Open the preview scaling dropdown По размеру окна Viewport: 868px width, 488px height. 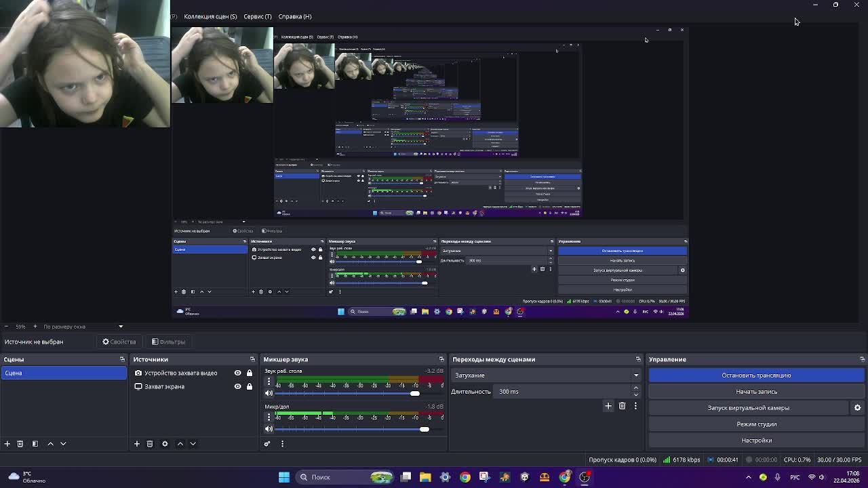point(83,327)
